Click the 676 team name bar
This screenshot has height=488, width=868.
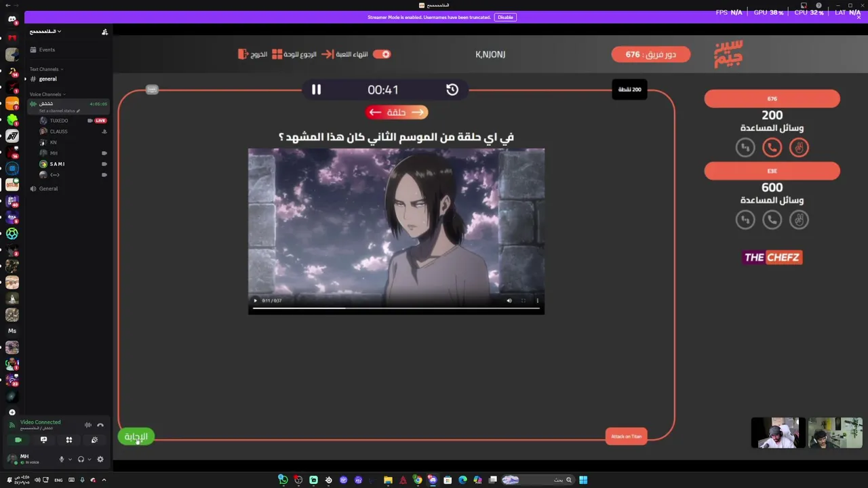pyautogui.click(x=772, y=99)
